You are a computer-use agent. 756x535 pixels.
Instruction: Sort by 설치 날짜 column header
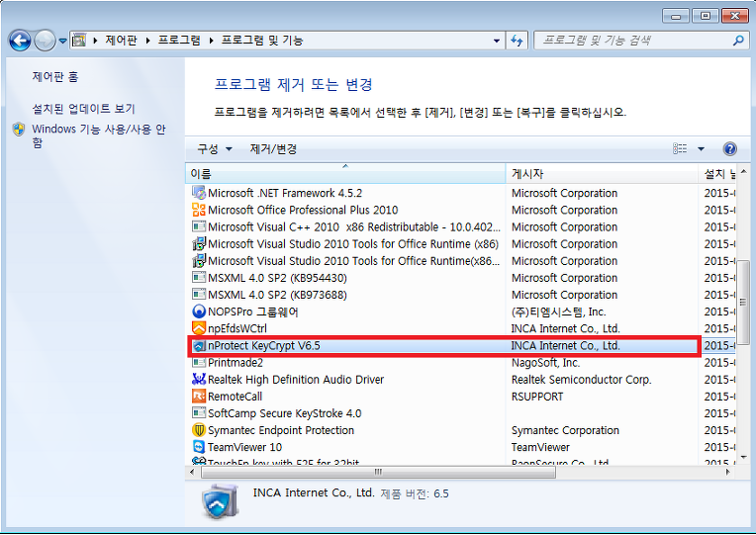(x=717, y=173)
